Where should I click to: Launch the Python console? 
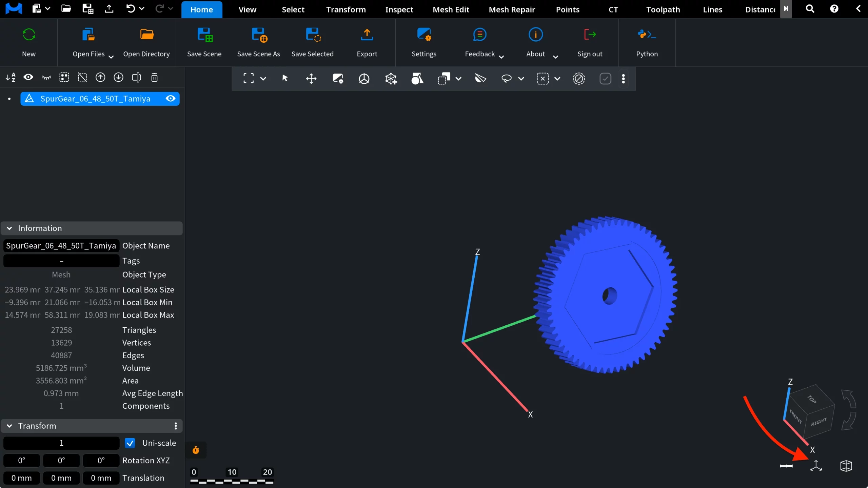(x=646, y=42)
